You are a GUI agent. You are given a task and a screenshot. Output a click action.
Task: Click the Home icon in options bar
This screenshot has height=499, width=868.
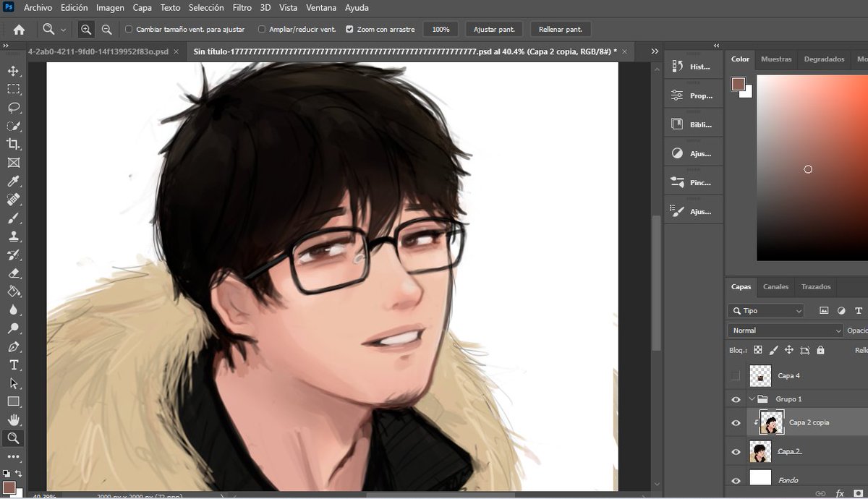pos(19,30)
